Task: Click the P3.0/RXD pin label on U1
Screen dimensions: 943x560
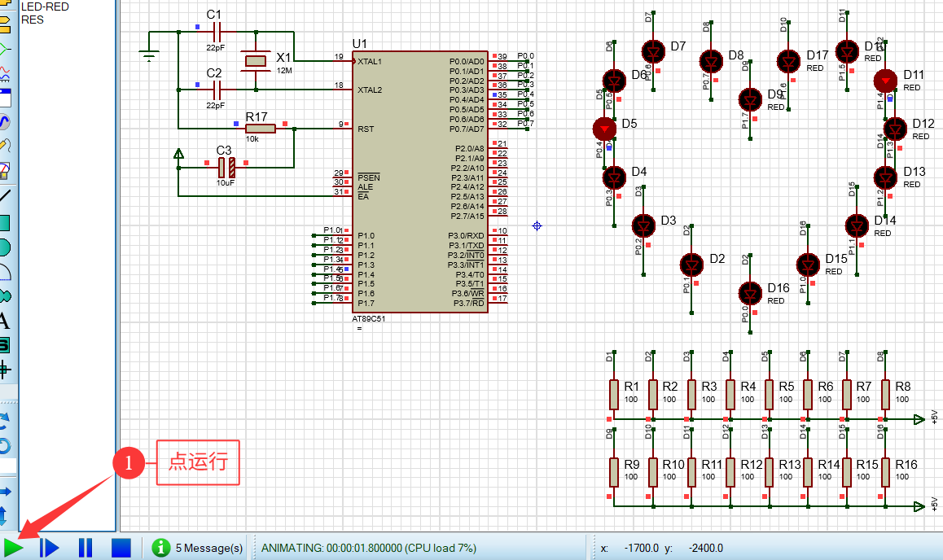Action: tap(466, 235)
